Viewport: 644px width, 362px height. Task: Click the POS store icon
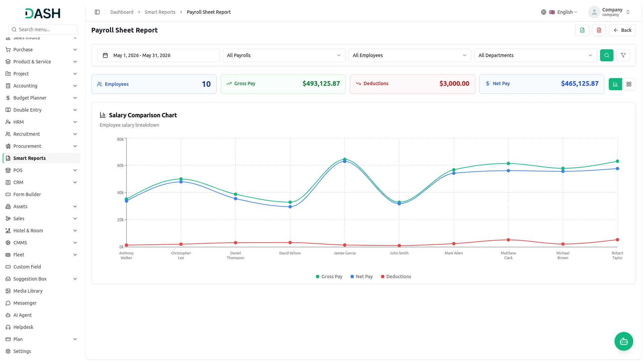click(8, 170)
